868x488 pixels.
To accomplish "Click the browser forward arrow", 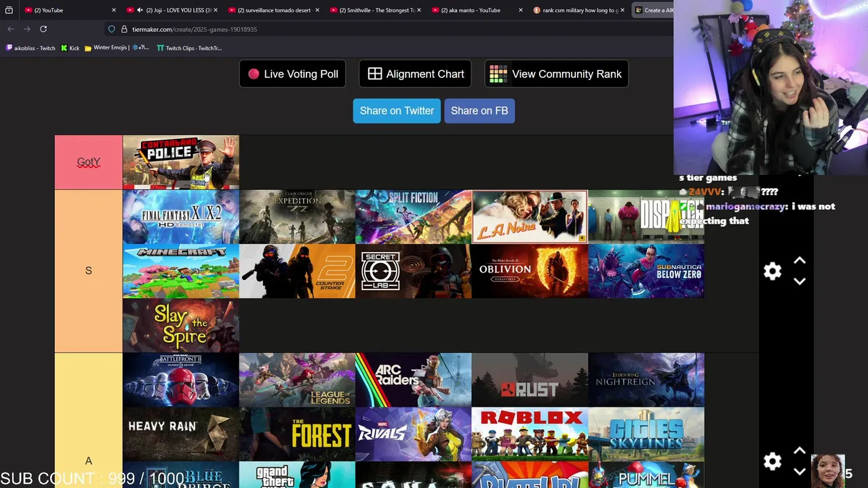I will (27, 29).
